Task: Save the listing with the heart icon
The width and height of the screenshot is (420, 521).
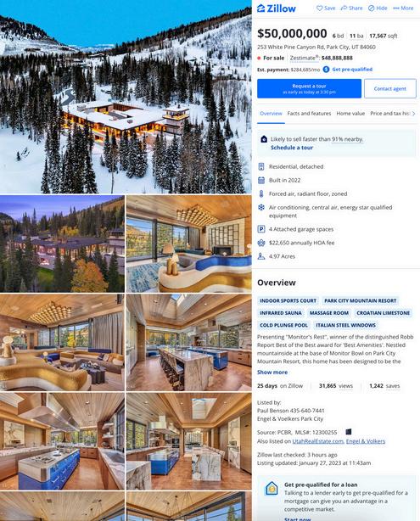Action: tap(326, 8)
